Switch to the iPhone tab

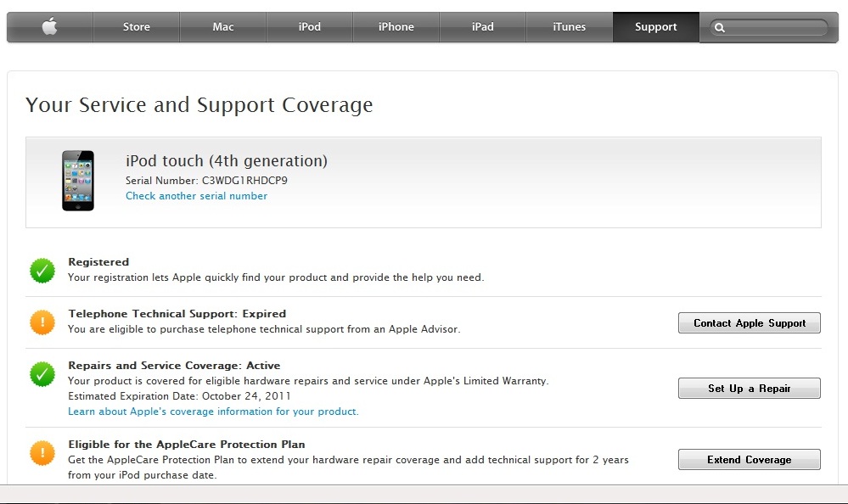point(396,27)
